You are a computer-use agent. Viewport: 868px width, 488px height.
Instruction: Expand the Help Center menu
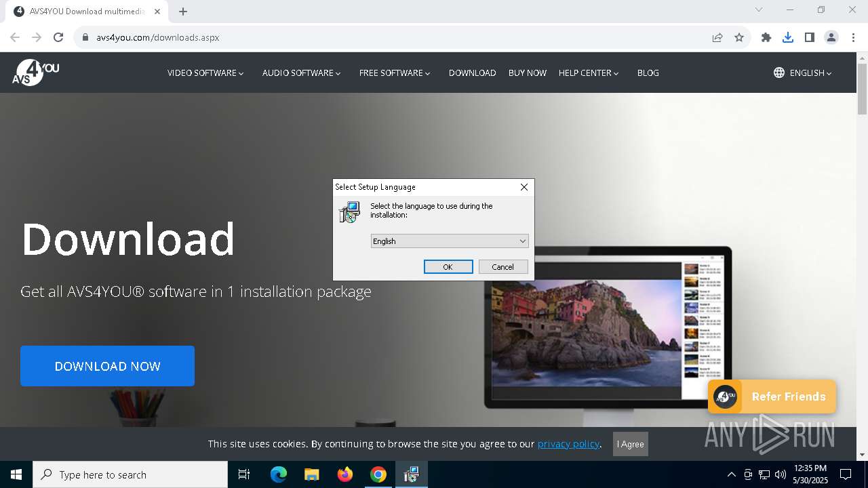coord(589,73)
